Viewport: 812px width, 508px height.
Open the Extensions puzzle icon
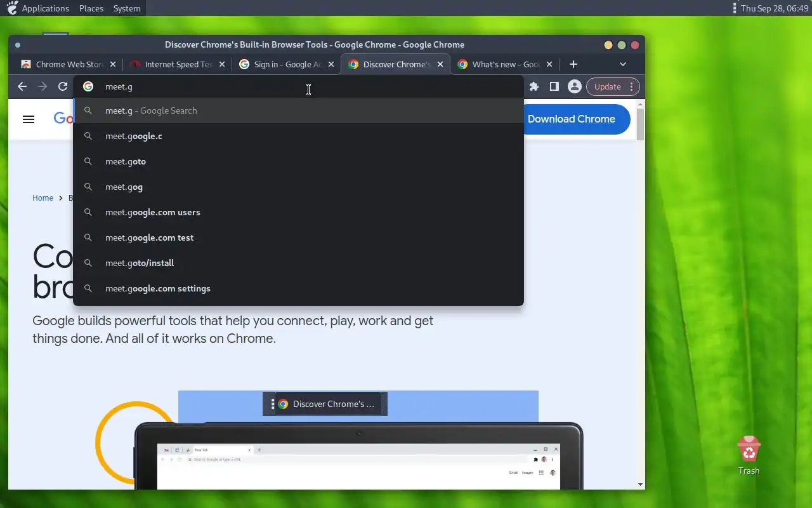(x=534, y=86)
